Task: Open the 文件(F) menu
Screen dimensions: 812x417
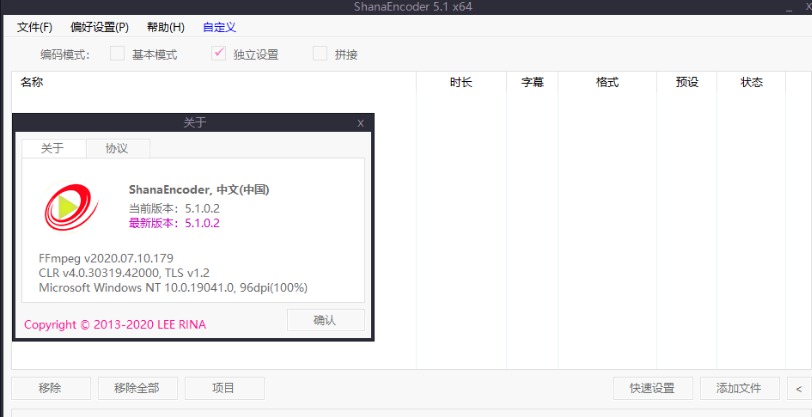Action: tap(35, 27)
